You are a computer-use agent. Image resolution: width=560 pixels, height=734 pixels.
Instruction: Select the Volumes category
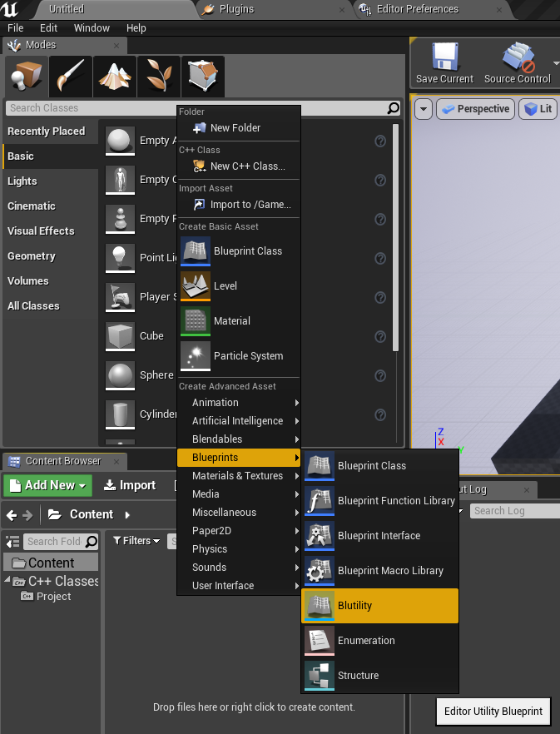tap(50, 281)
